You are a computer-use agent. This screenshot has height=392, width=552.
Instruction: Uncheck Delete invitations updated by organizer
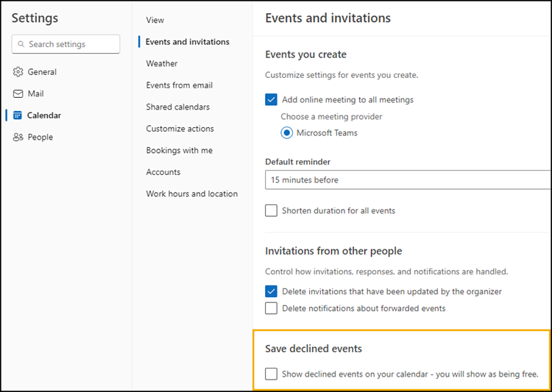coord(271,291)
